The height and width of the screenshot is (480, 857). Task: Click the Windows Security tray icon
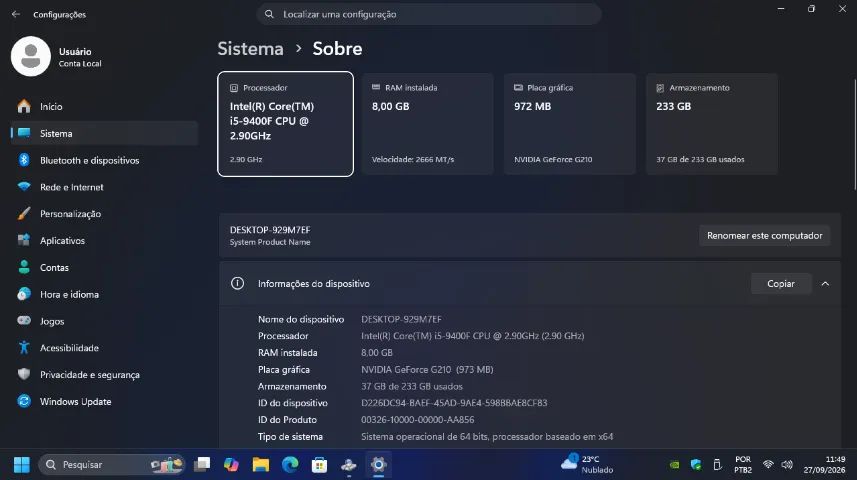pyautogui.click(x=696, y=465)
